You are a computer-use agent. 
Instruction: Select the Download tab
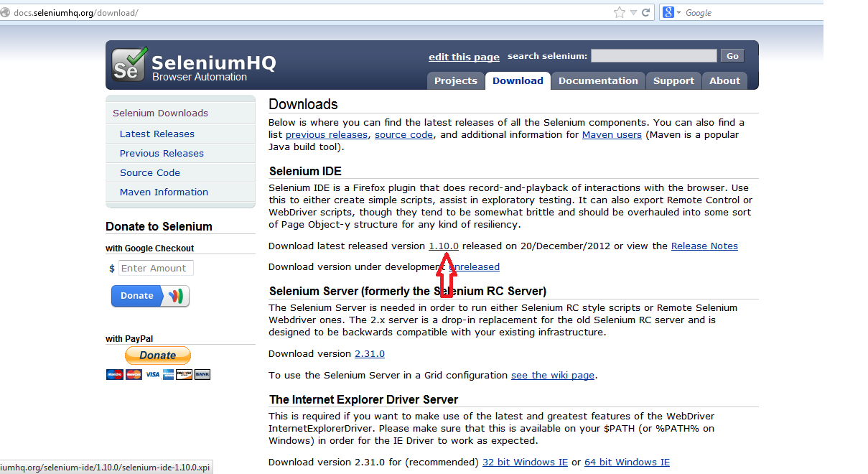click(518, 80)
